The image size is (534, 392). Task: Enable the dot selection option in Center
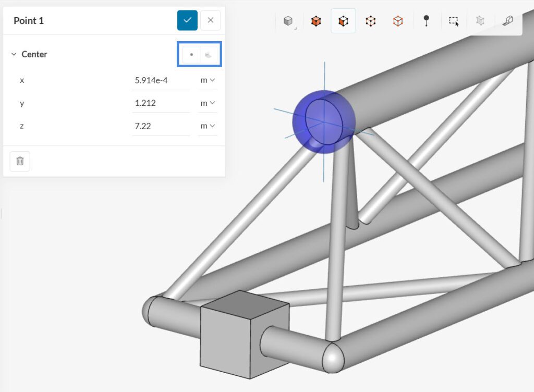tap(191, 54)
